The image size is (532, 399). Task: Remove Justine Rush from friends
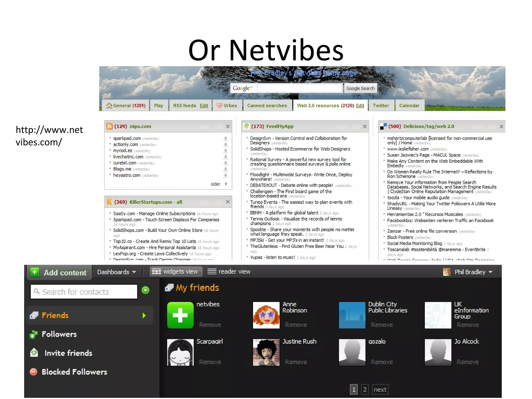pyautogui.click(x=296, y=362)
